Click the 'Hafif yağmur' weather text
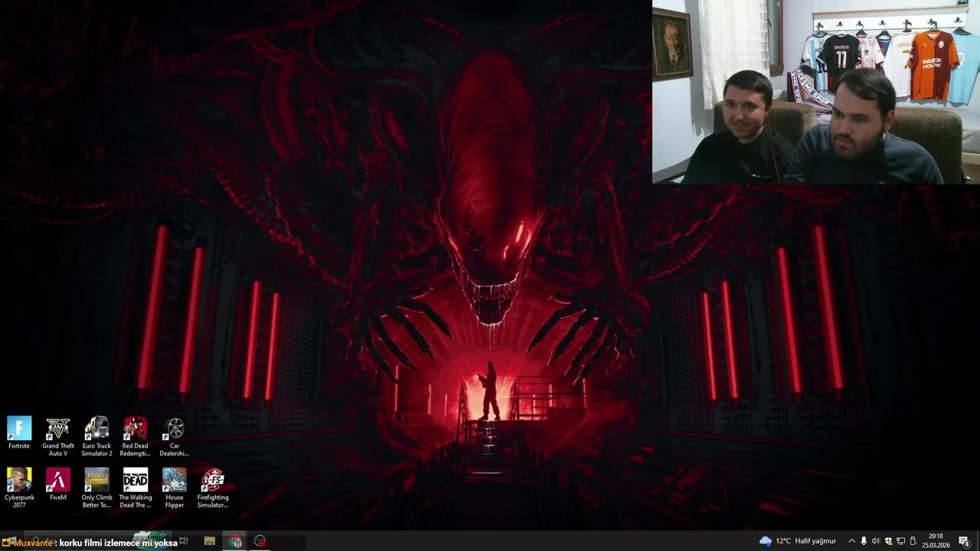Image resolution: width=980 pixels, height=551 pixels. pos(815,541)
